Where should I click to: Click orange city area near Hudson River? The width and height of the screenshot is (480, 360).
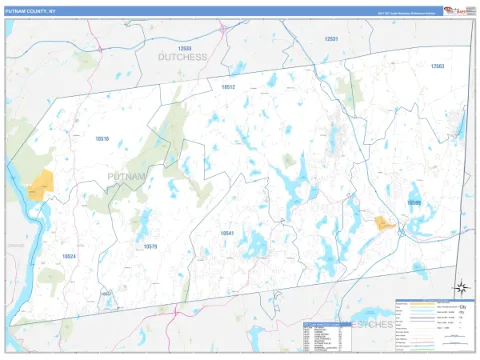[x=41, y=186]
